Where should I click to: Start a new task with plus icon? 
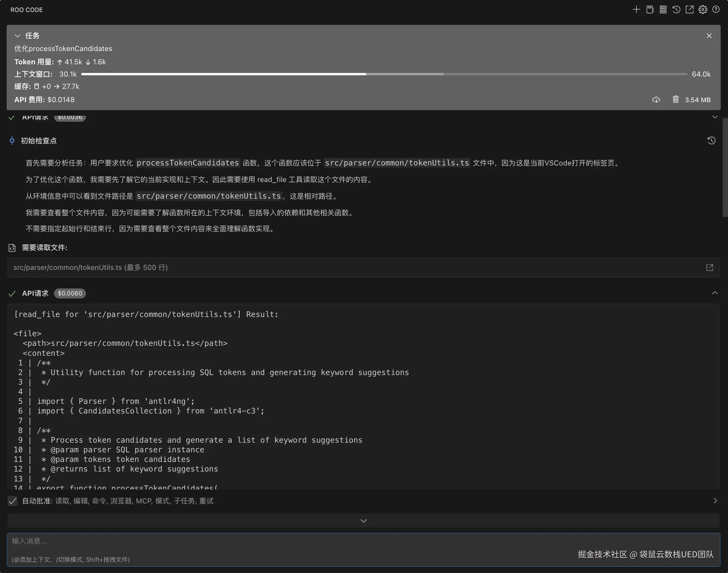636,9
